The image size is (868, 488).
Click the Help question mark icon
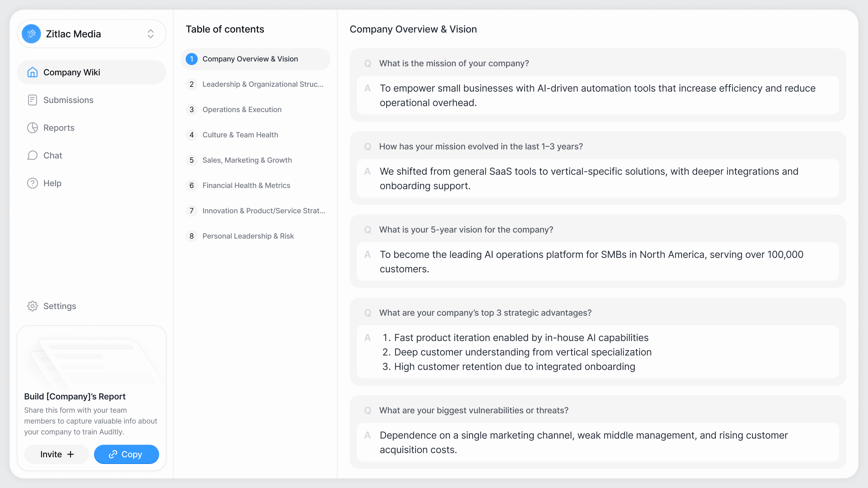tap(32, 183)
